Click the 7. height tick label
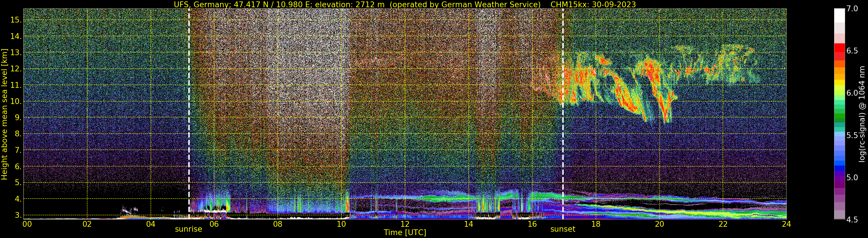 18,150
